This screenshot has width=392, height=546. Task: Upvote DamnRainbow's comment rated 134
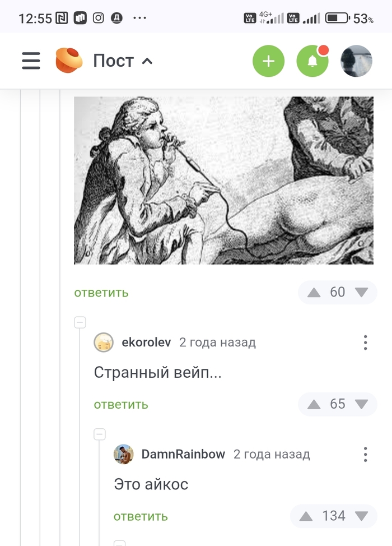[306, 516]
